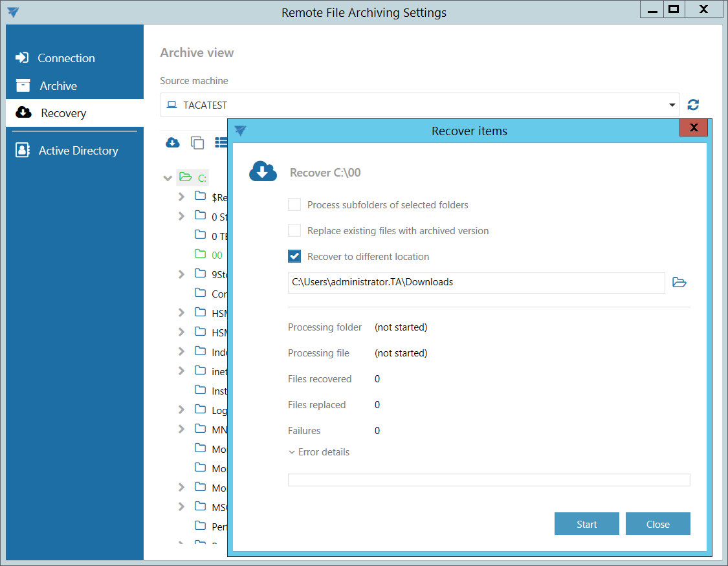Open the Connection tab in sidebar
The width and height of the screenshot is (728, 566).
coord(65,58)
